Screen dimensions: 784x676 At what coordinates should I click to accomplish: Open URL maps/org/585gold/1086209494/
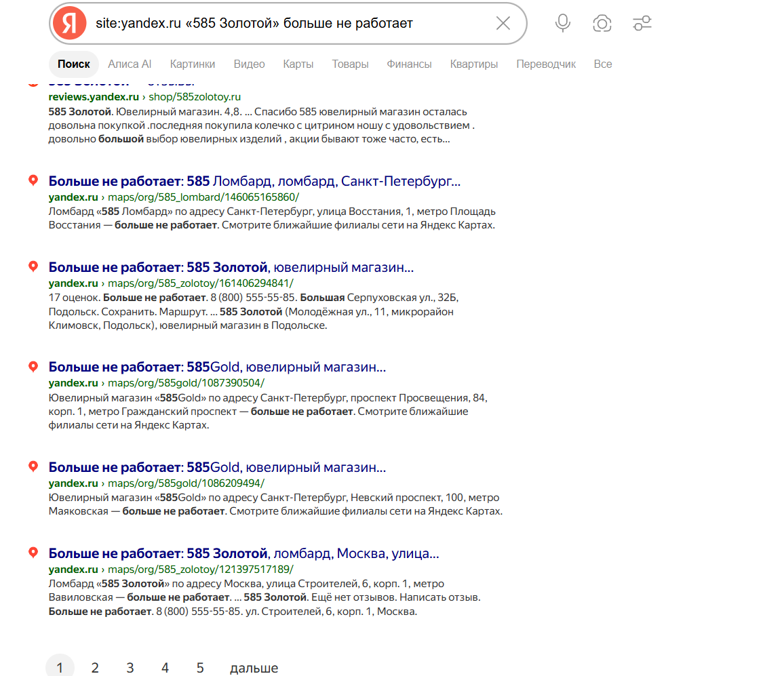pyautogui.click(x=157, y=483)
